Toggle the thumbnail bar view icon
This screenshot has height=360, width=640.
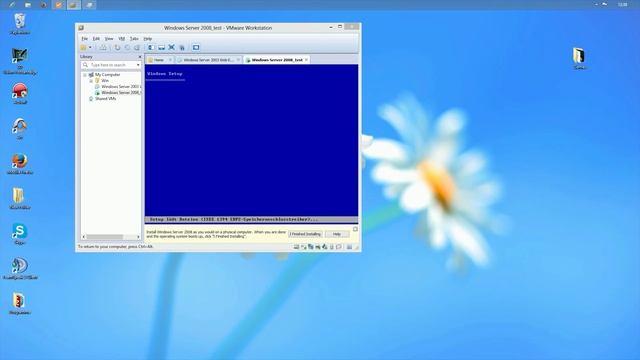click(x=162, y=47)
